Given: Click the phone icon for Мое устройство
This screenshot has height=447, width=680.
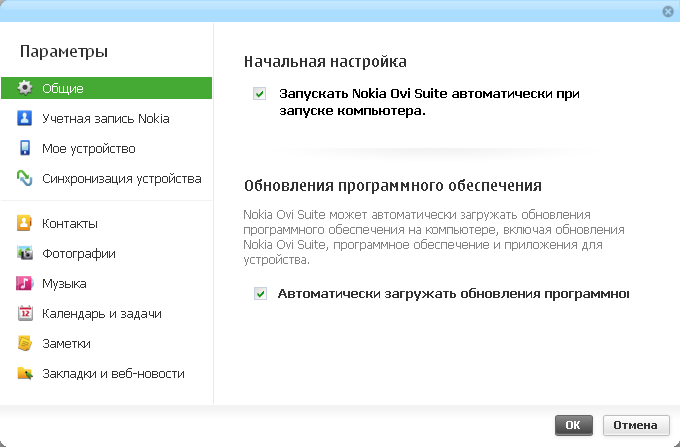Looking at the screenshot, I should (25, 148).
